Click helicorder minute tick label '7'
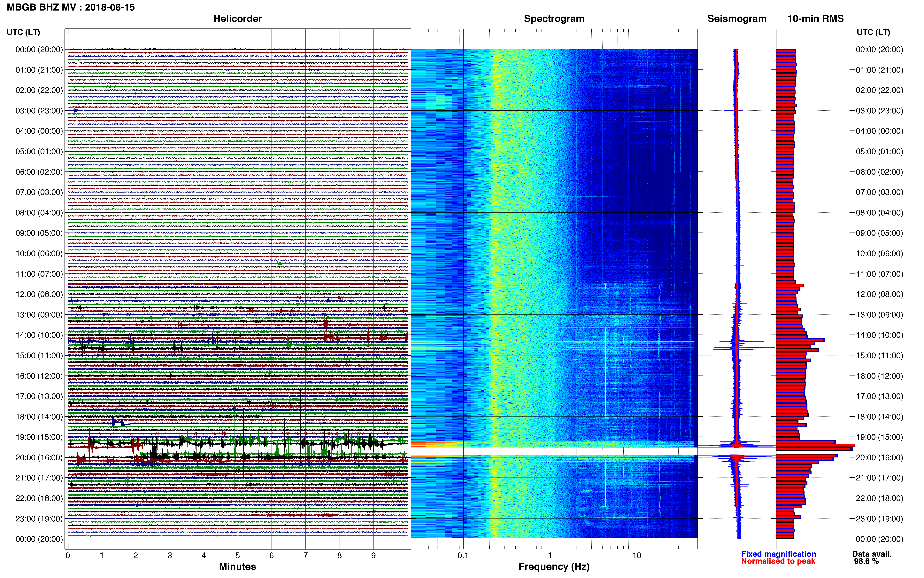This screenshot has height=578, width=924. 306,555
